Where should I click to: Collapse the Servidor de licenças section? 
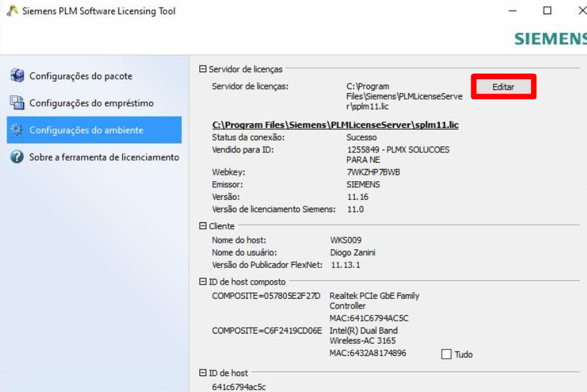[x=203, y=69]
